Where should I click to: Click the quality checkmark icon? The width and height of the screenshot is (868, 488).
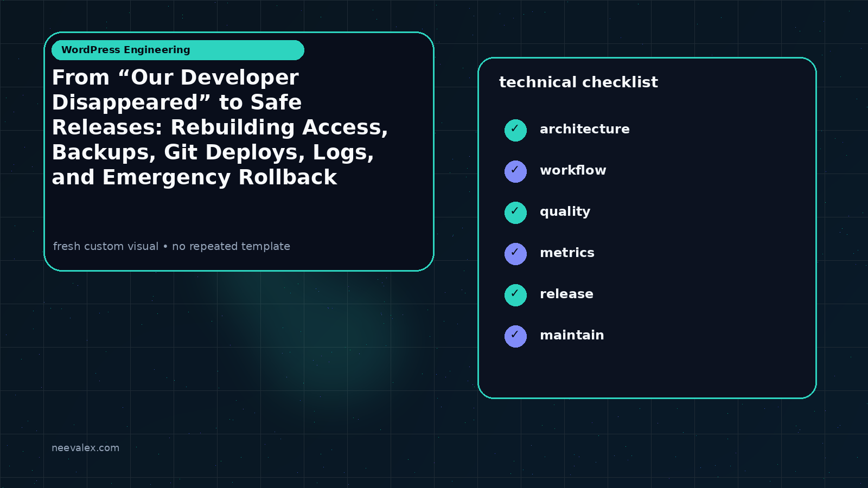[x=515, y=213]
